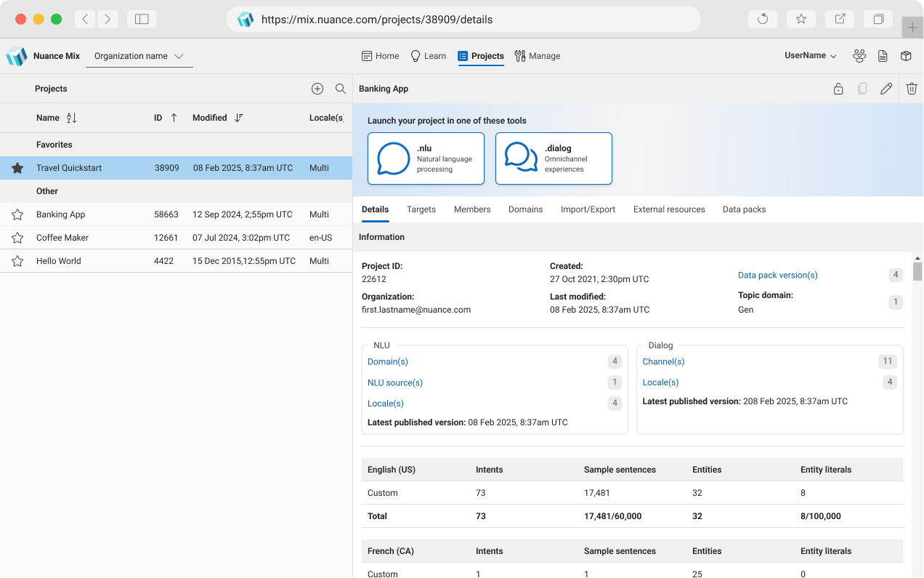Screen dimensions: 924x578
Task: Switch to the External resources tab
Action: [x=669, y=209]
